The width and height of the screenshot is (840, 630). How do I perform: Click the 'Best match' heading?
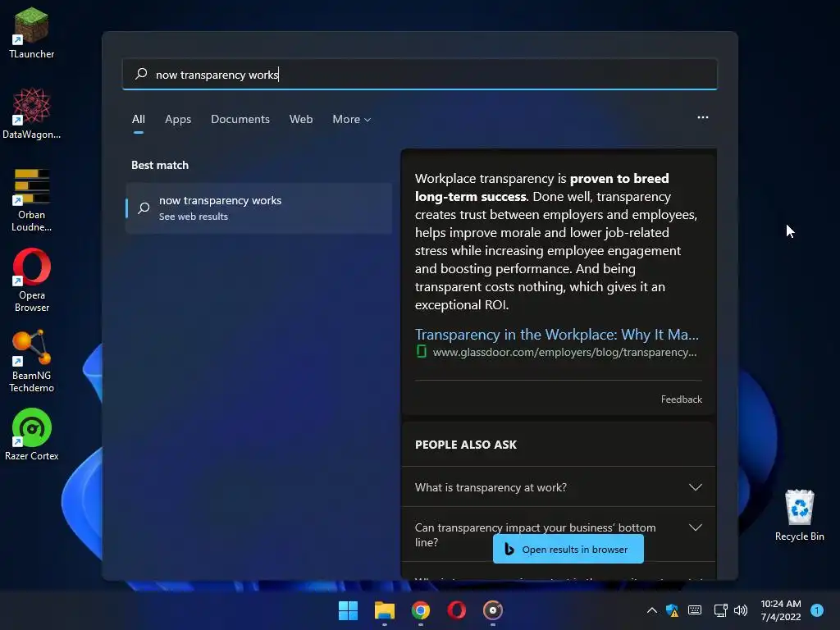click(160, 165)
